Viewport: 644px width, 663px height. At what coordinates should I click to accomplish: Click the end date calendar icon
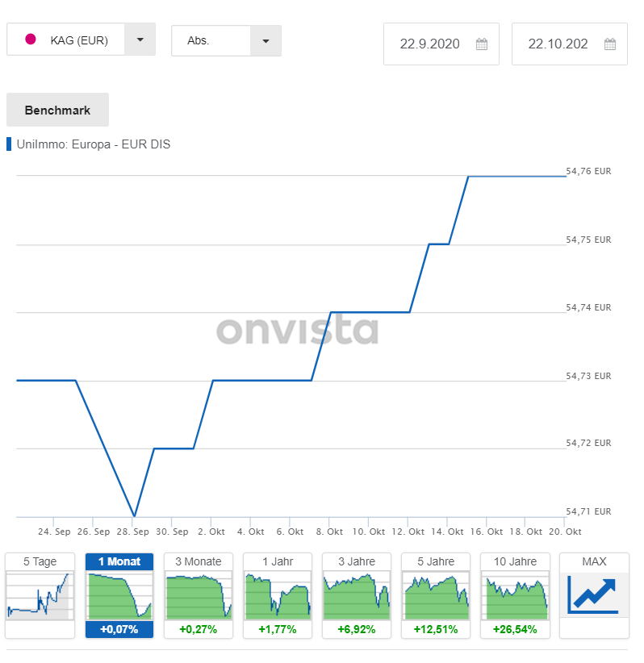610,44
